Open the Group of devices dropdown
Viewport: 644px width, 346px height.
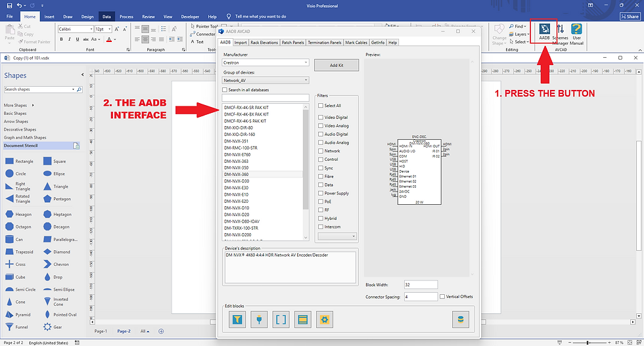[265, 81]
